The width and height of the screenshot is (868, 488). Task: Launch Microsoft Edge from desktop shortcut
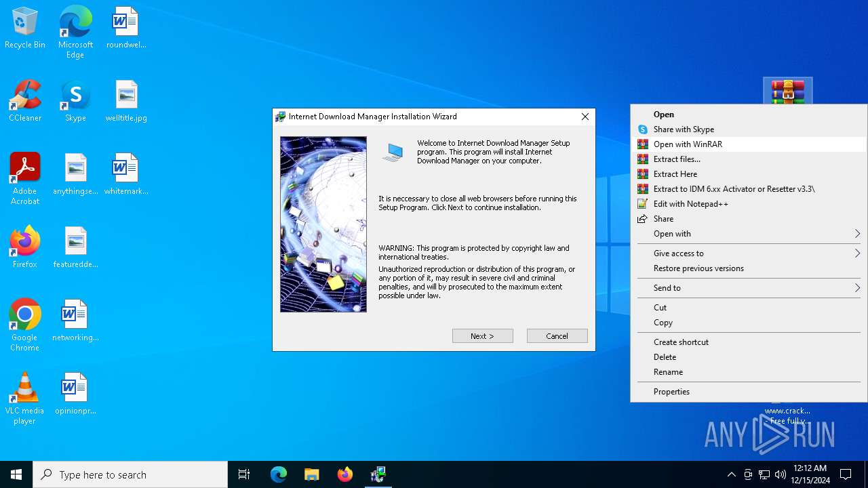(75, 32)
